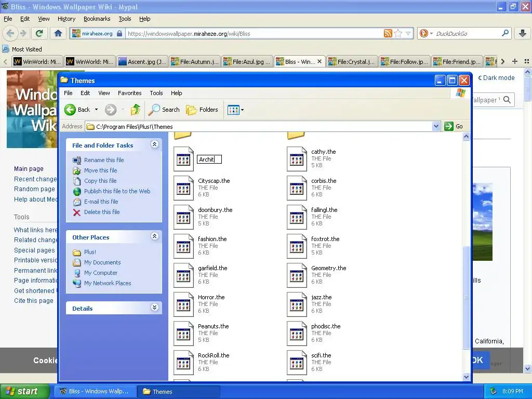Select the cathy.the file icon
Screen dimensions: 532x399
click(297, 159)
